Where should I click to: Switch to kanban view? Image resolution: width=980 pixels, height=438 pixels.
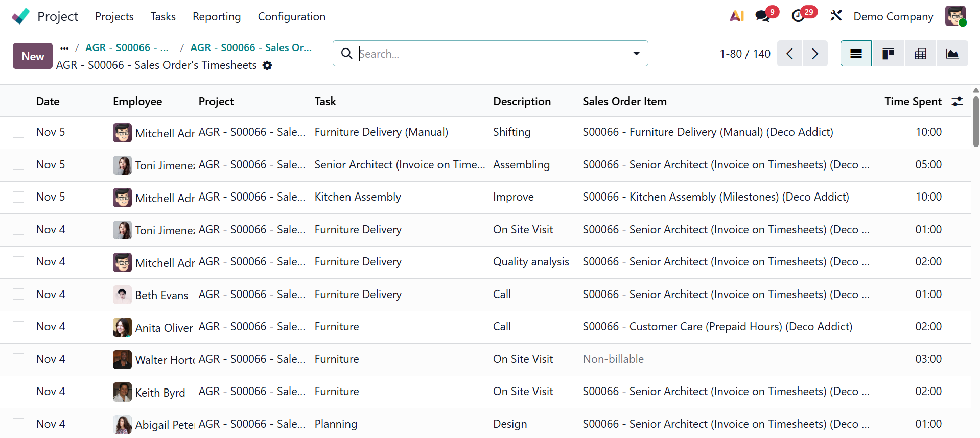888,54
